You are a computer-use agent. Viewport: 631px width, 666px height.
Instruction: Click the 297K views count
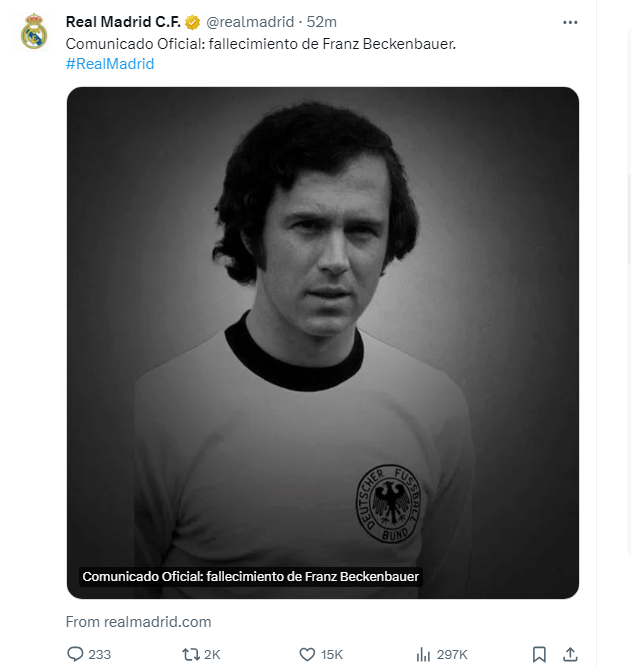click(452, 654)
